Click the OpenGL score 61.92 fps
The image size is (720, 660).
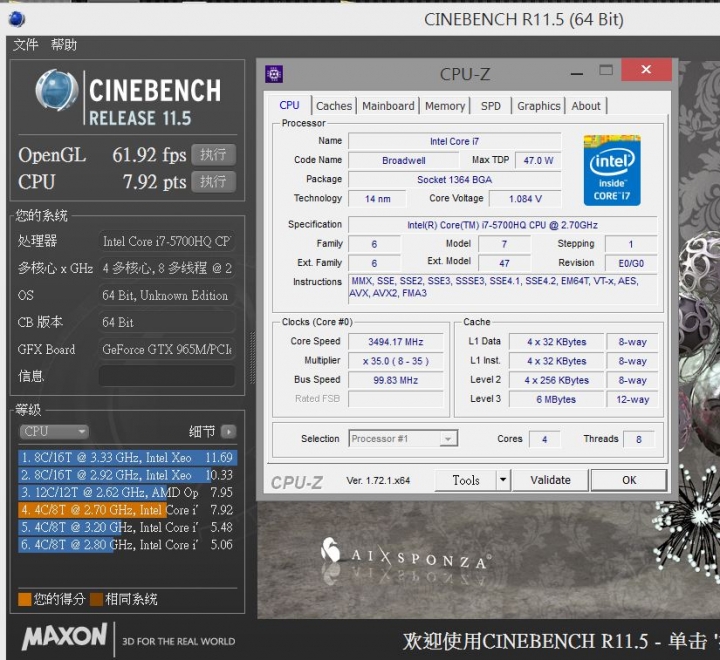click(x=149, y=155)
